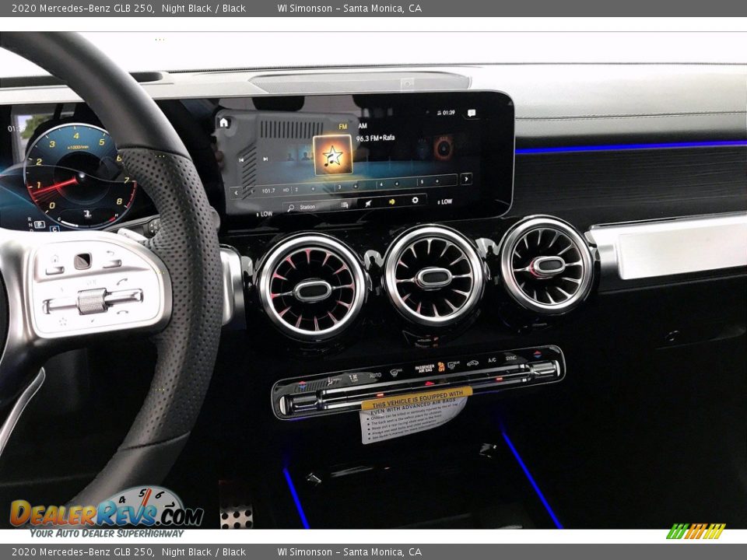Enable the A/C on the climate bar
The height and width of the screenshot is (560, 747).
pyautogui.click(x=491, y=360)
